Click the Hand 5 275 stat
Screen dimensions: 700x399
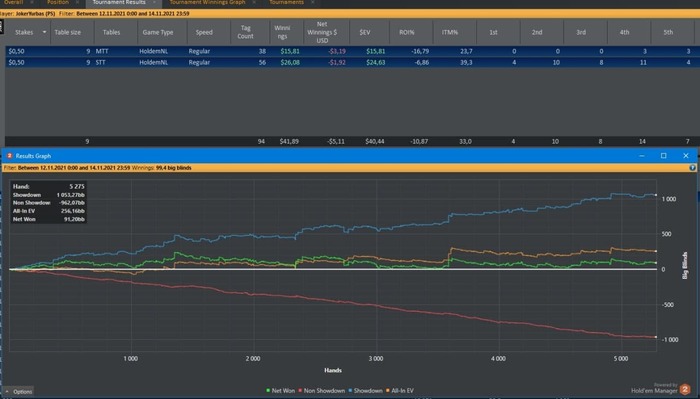[48, 187]
